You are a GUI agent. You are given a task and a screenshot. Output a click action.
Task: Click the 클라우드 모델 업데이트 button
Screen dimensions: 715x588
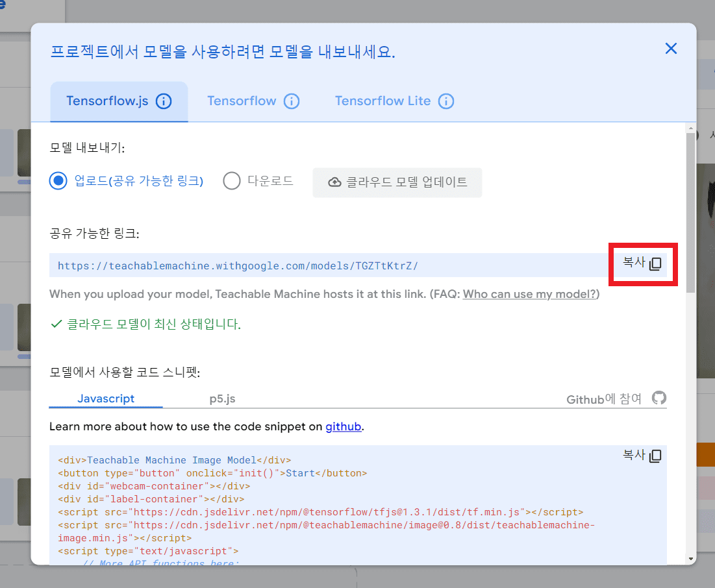pos(397,182)
